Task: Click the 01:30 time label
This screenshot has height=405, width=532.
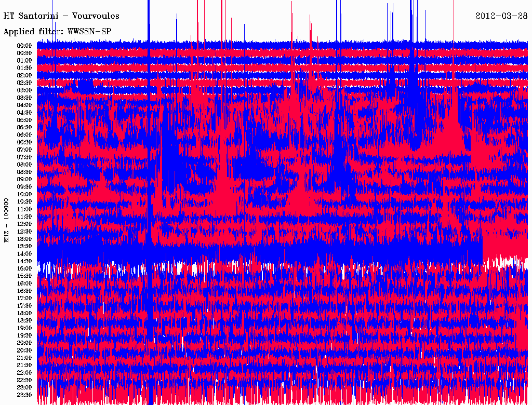Action: pos(24,68)
